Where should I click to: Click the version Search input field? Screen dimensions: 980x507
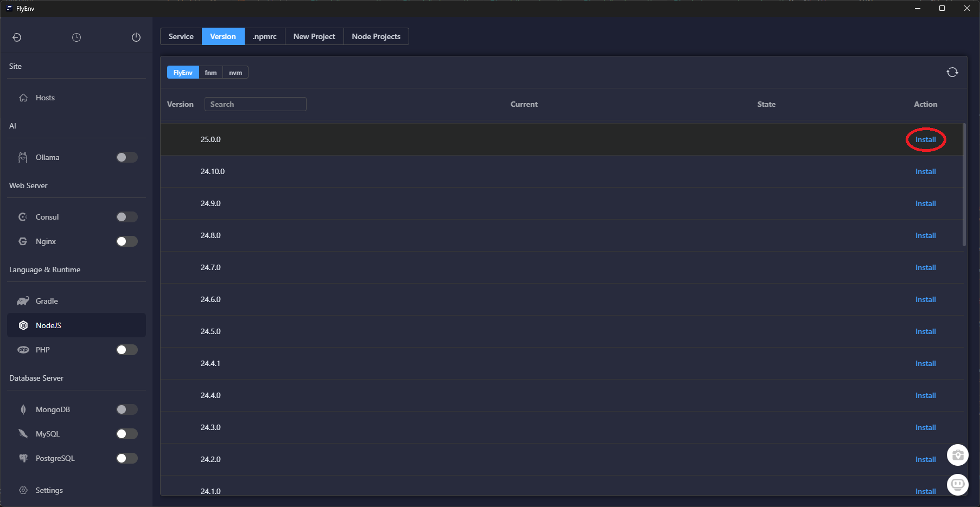(x=255, y=104)
